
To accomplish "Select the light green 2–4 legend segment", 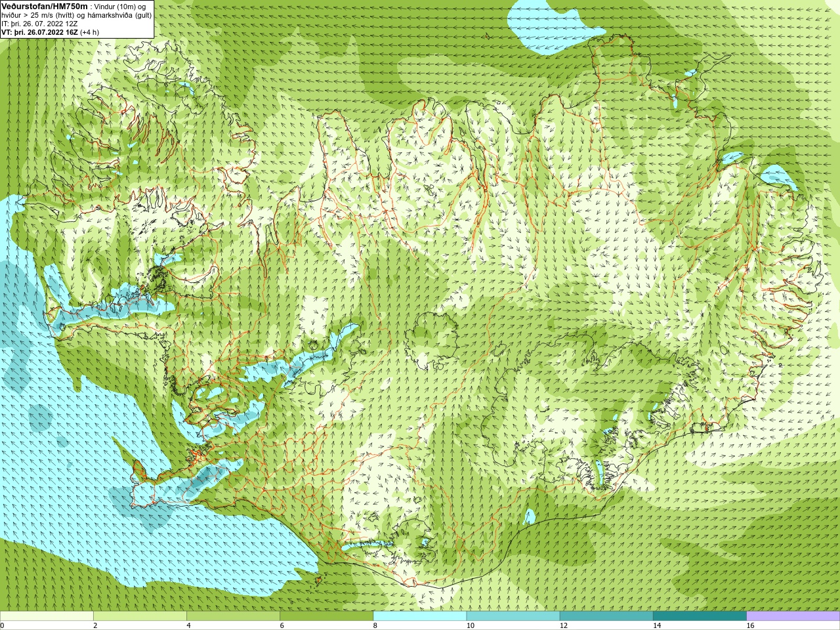I will [140, 616].
